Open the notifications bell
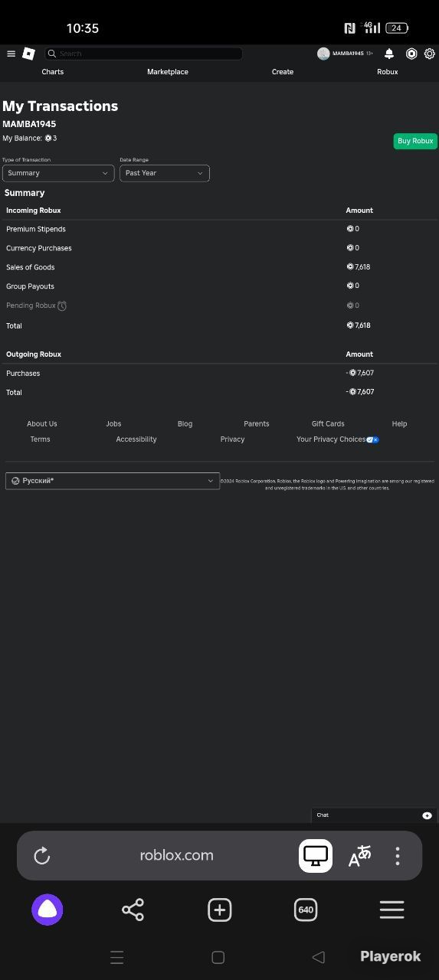This screenshot has height=980, width=439. [389, 54]
